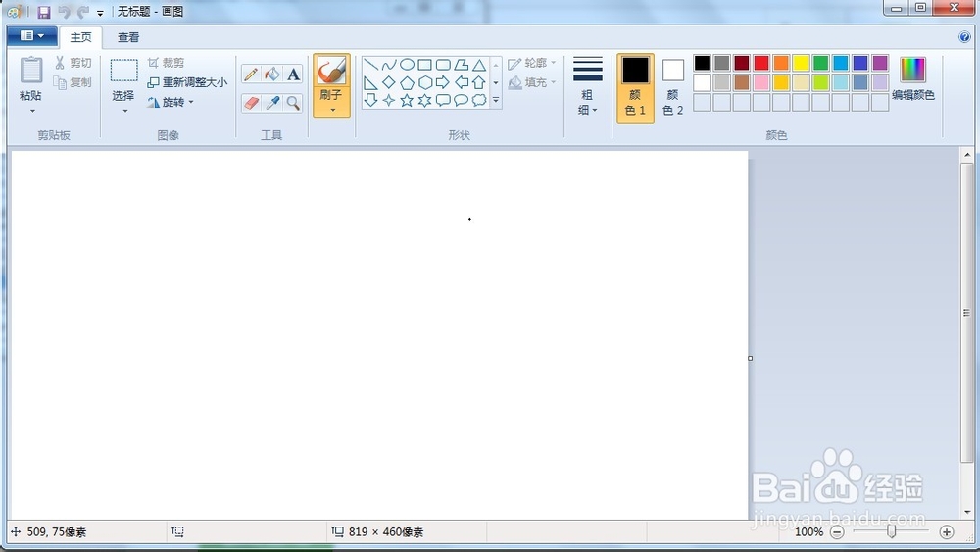
Task: Choose the Hexagon shape
Action: (x=425, y=82)
